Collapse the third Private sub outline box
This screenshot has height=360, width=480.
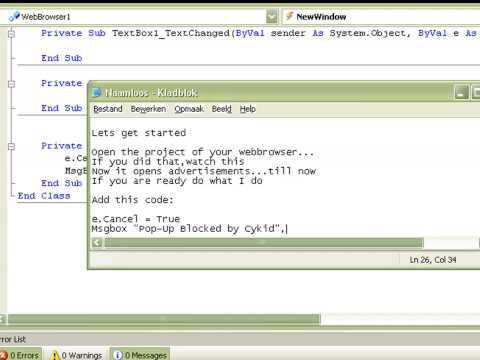coord(12,146)
